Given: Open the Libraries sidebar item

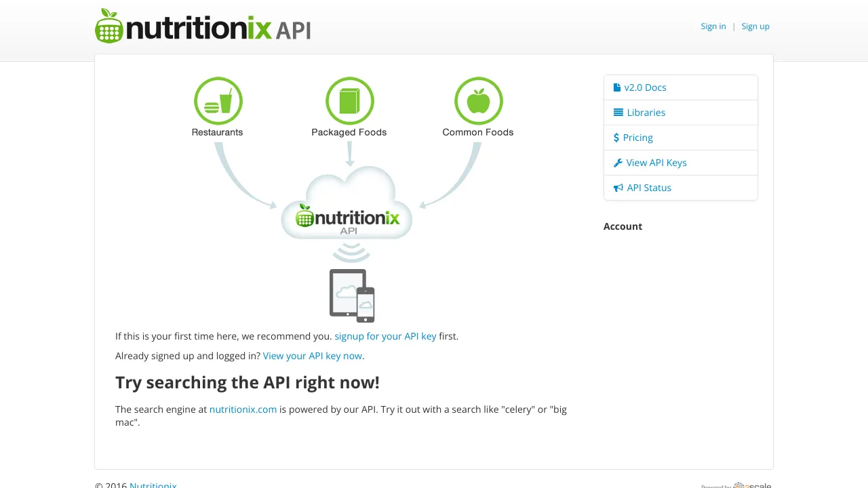Looking at the screenshot, I should tap(681, 113).
